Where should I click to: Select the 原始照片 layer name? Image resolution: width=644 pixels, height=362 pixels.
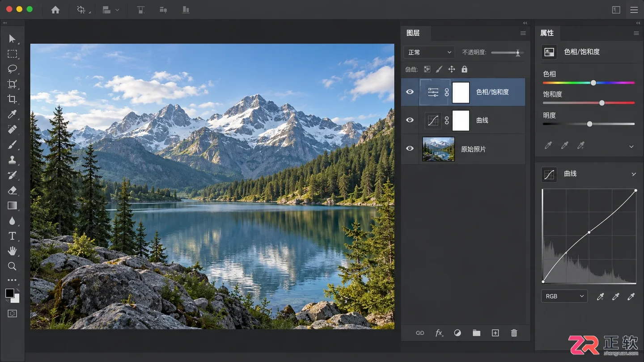pos(473,149)
